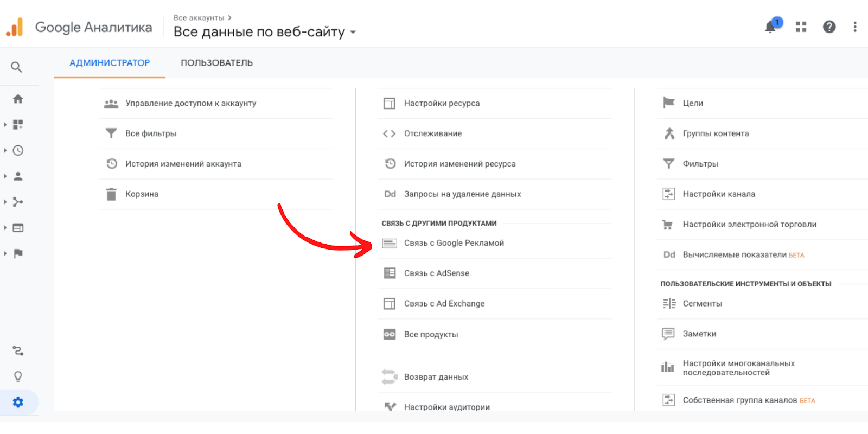The width and height of the screenshot is (868, 434).
Task: Switch to the ПОЛЬЗОВАТЕЛЬ tab
Action: [216, 63]
